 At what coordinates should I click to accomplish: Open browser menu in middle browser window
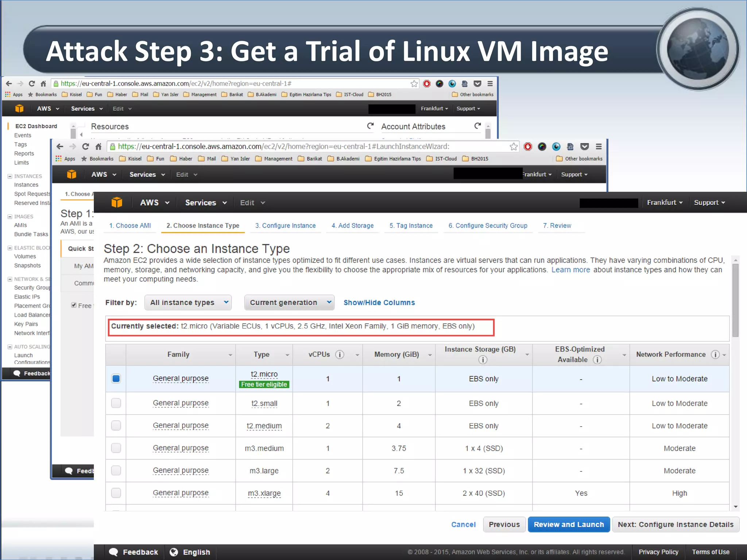click(x=599, y=147)
